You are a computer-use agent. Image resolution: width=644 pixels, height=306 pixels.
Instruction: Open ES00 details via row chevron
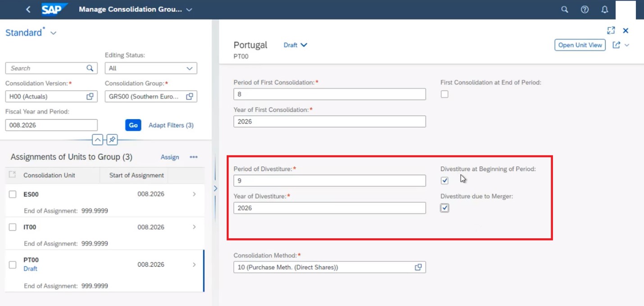(194, 194)
